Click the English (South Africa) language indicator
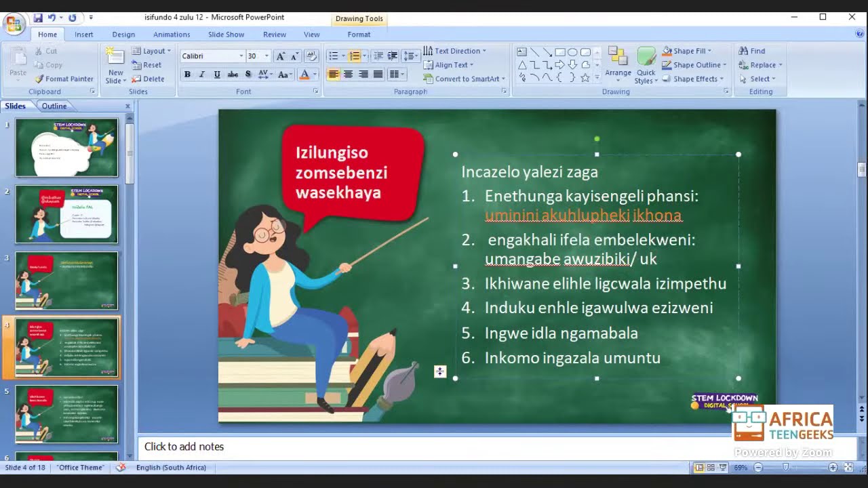868x488 pixels. pyautogui.click(x=171, y=468)
